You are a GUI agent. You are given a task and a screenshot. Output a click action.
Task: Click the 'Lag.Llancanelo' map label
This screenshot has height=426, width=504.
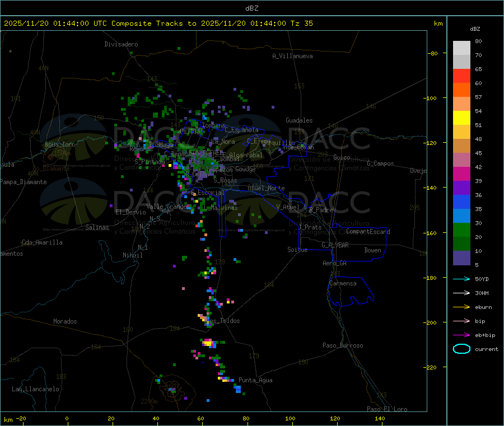point(35,389)
